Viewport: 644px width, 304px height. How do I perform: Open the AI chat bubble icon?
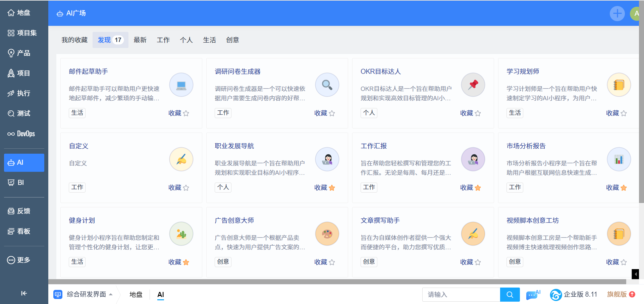[533, 295]
